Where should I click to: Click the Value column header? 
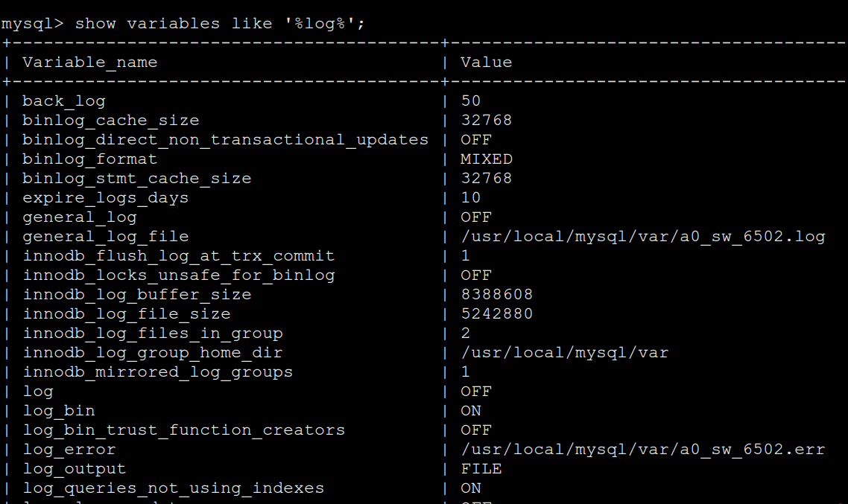coord(486,62)
